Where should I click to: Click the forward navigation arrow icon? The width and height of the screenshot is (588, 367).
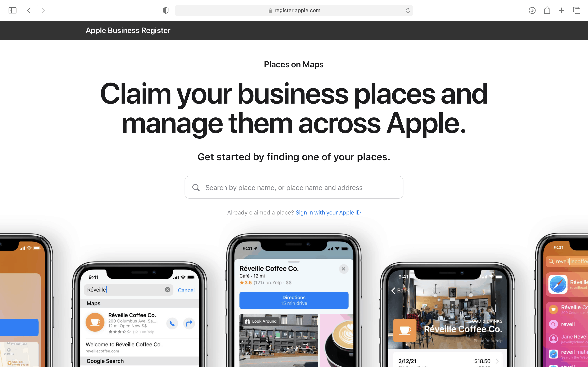pos(42,10)
